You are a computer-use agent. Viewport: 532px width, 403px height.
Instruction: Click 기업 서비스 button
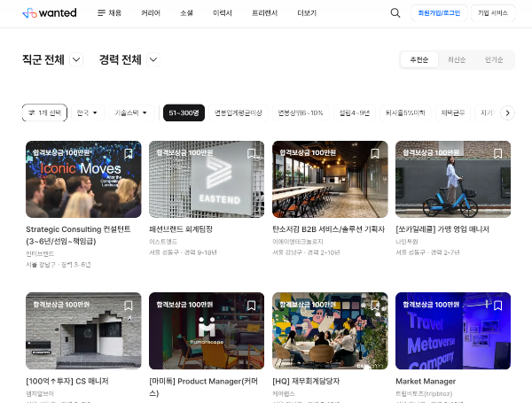point(493,13)
